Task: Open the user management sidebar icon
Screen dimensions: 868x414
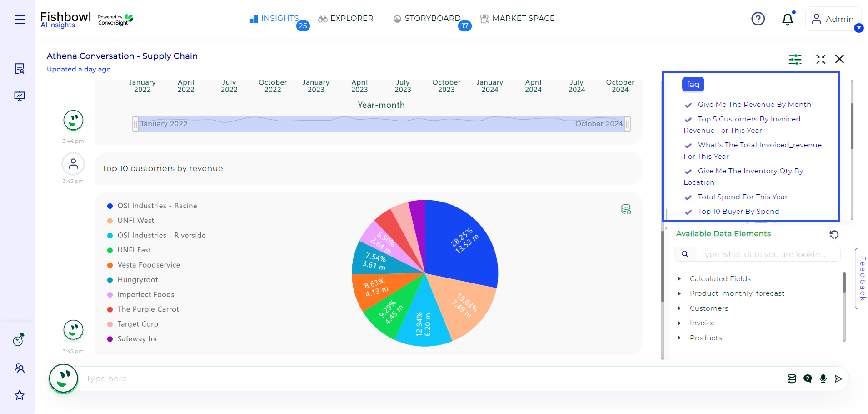Action: click(19, 368)
